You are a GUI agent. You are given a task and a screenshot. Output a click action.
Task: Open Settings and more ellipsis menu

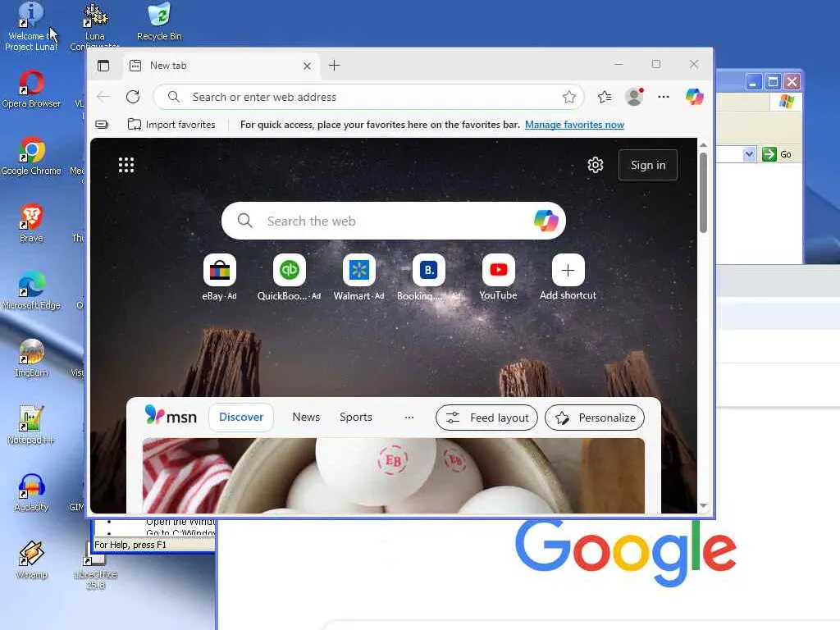click(664, 97)
